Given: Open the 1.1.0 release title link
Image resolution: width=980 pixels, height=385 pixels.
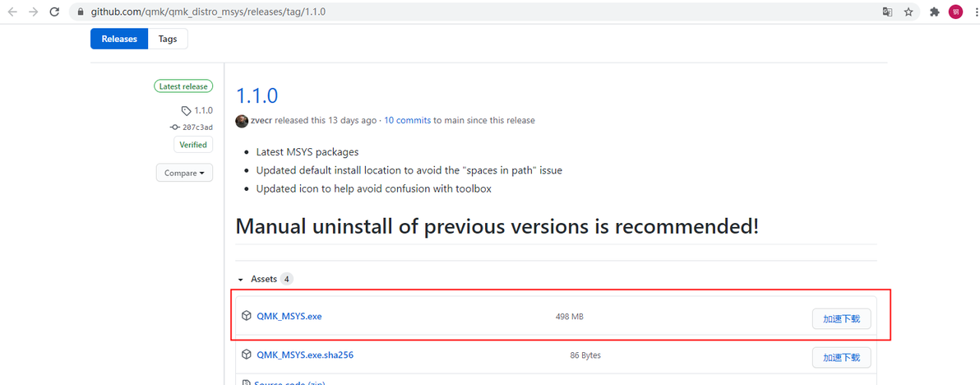Looking at the screenshot, I should coord(257,95).
